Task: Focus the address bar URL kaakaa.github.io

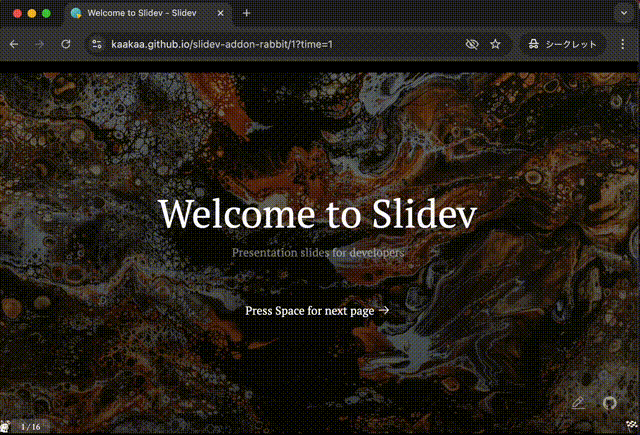Action: pos(222,44)
